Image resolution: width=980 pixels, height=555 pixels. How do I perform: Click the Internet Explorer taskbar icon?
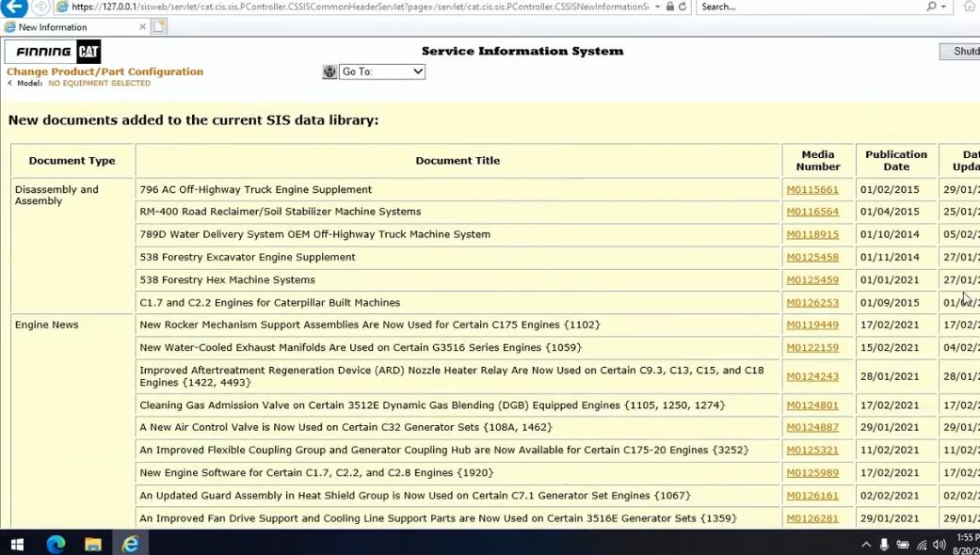tap(131, 545)
